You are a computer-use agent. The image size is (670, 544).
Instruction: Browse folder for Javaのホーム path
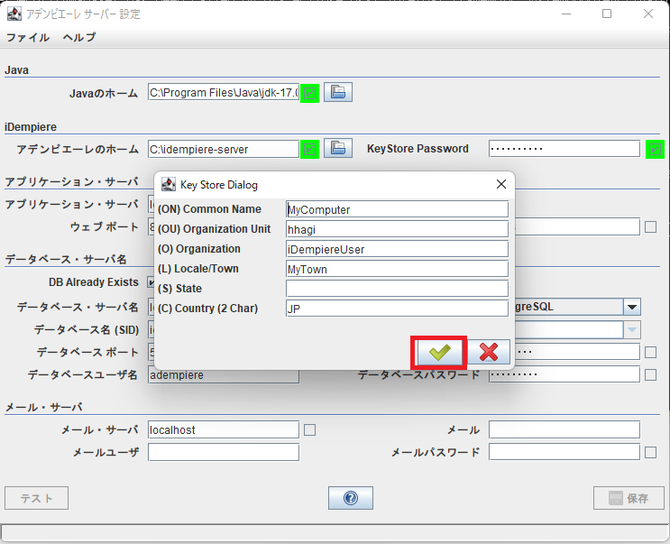coord(338,92)
